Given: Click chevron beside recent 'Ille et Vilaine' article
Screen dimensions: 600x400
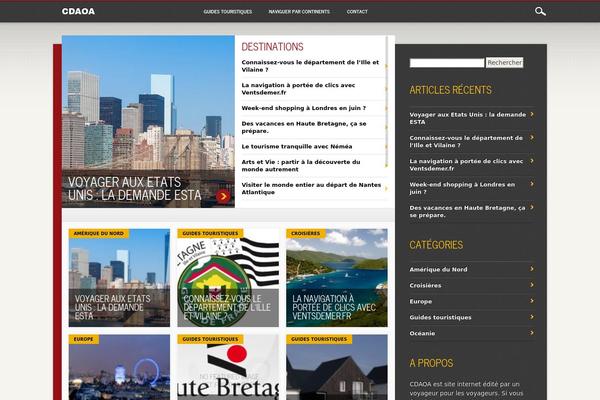Looking at the screenshot, I should point(532,137).
